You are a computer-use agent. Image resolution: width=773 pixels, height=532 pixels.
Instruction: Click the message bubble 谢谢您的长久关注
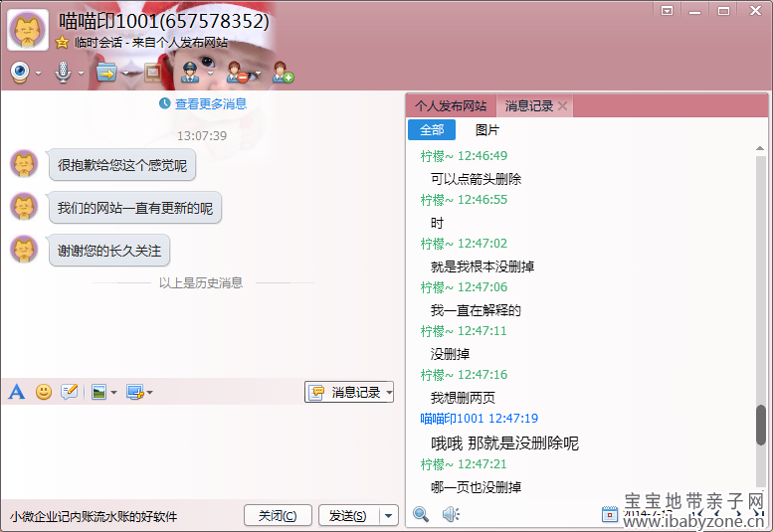click(109, 251)
